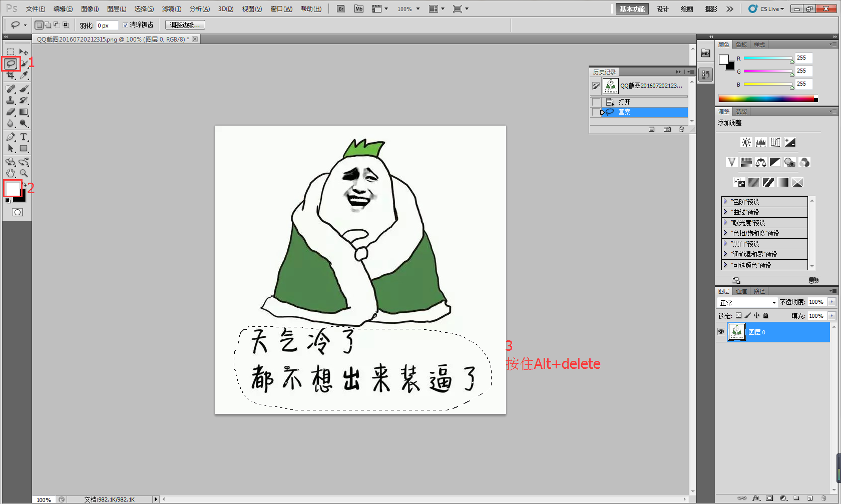Click the 调整边缘... button
The height and width of the screenshot is (504, 841).
coord(185,25)
